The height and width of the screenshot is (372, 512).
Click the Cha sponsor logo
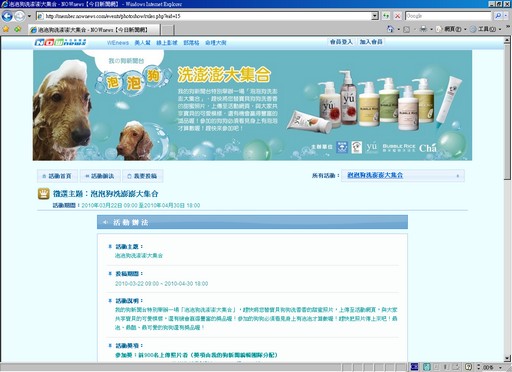click(x=428, y=148)
